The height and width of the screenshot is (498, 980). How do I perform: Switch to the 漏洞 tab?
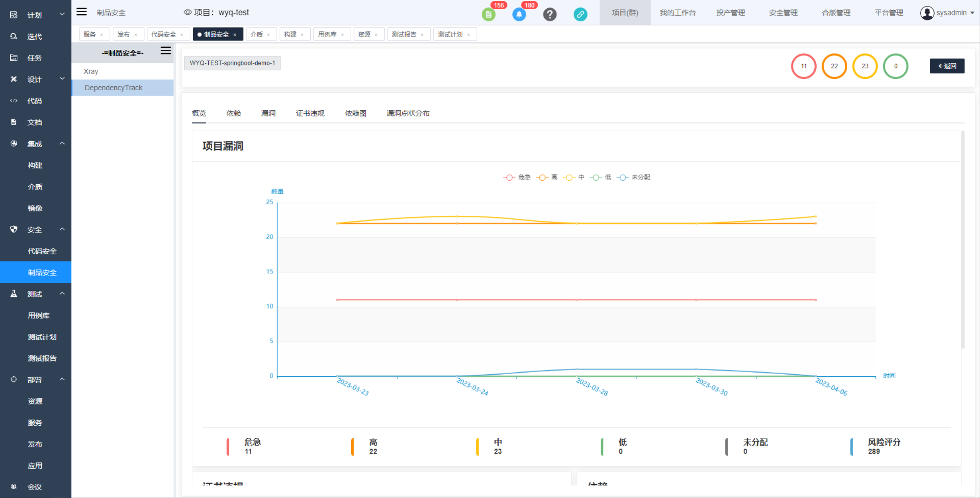[268, 113]
